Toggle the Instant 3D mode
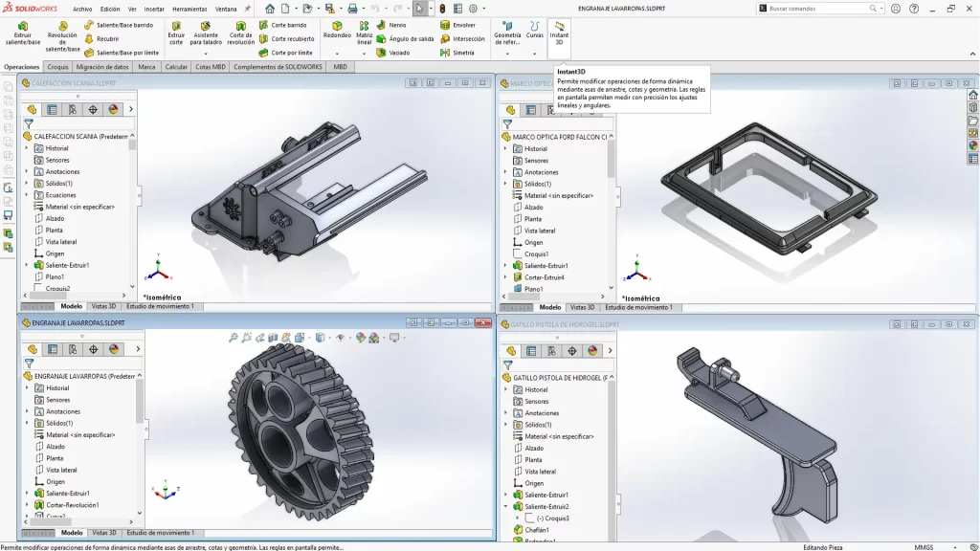 pyautogui.click(x=560, y=33)
